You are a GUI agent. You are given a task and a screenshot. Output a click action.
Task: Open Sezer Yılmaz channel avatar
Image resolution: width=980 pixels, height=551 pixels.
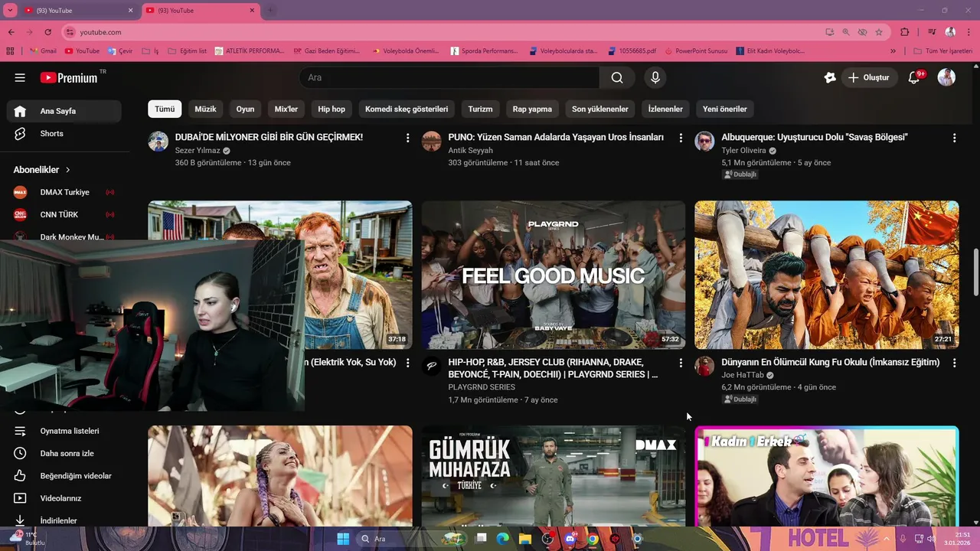(158, 141)
